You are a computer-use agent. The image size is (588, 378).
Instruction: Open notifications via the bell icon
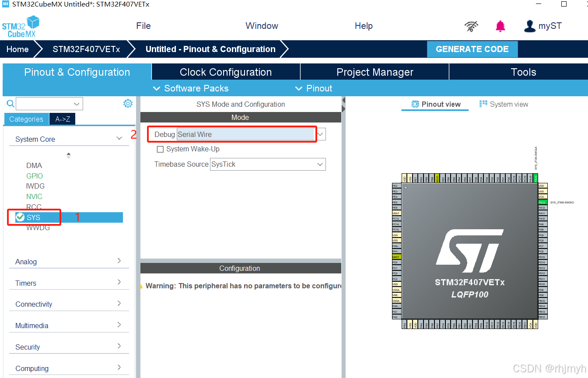tap(500, 26)
